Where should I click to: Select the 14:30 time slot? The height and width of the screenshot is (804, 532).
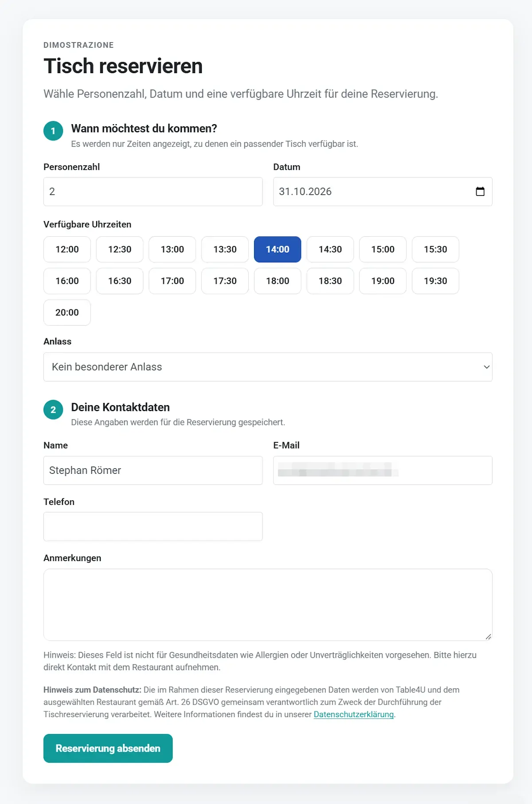pyautogui.click(x=330, y=250)
